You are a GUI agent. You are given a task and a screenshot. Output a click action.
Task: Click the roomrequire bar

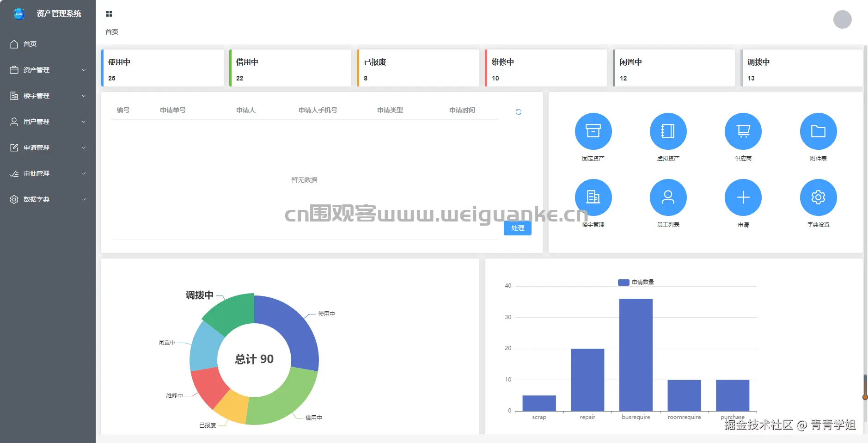[x=684, y=395]
